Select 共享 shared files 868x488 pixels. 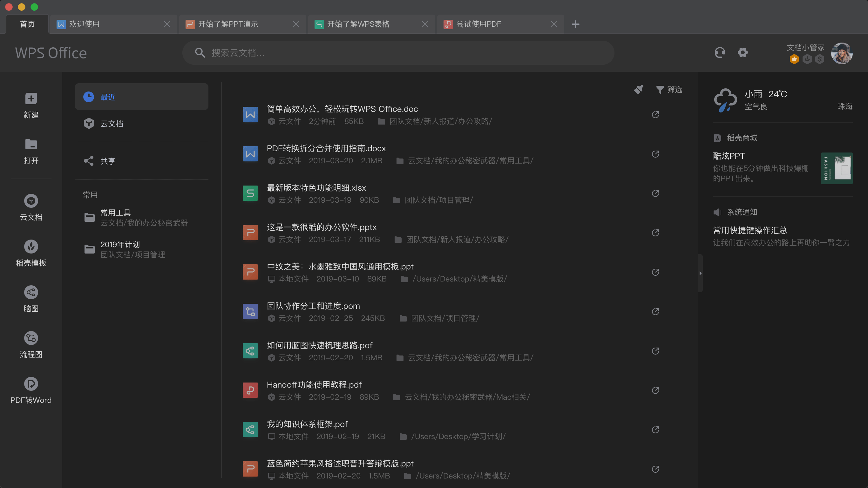(x=141, y=161)
